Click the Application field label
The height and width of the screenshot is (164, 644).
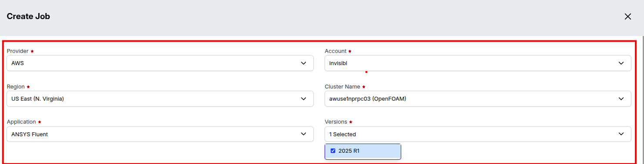click(x=22, y=122)
